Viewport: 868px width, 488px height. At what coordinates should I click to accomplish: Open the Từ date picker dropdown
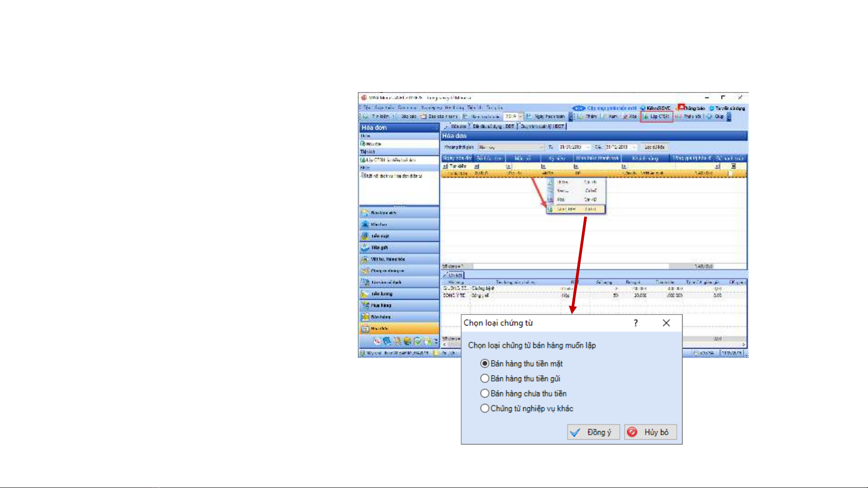(587, 147)
